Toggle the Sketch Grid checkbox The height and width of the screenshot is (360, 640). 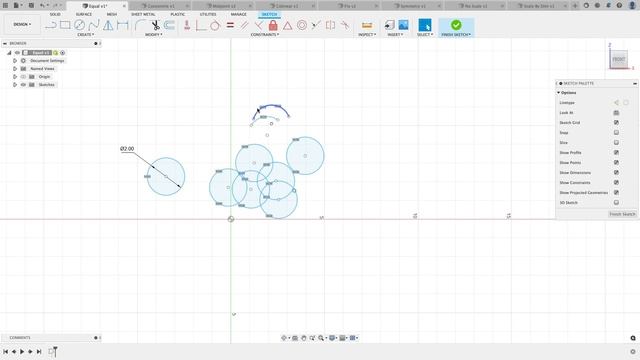(x=616, y=122)
